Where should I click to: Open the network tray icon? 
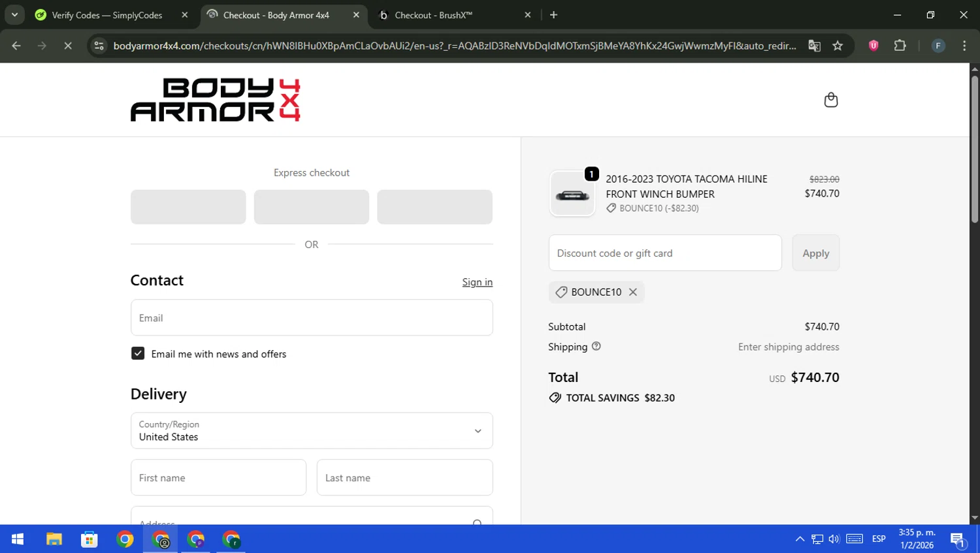(x=817, y=539)
